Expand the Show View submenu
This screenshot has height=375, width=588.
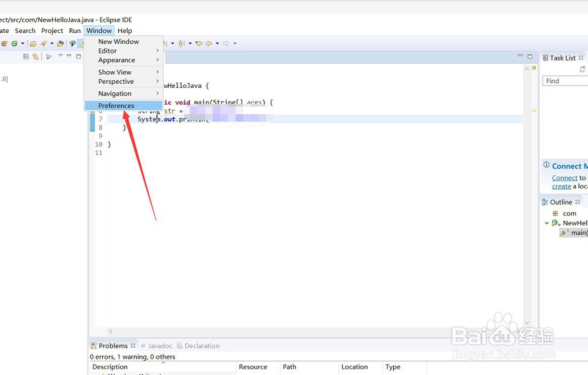pos(123,72)
